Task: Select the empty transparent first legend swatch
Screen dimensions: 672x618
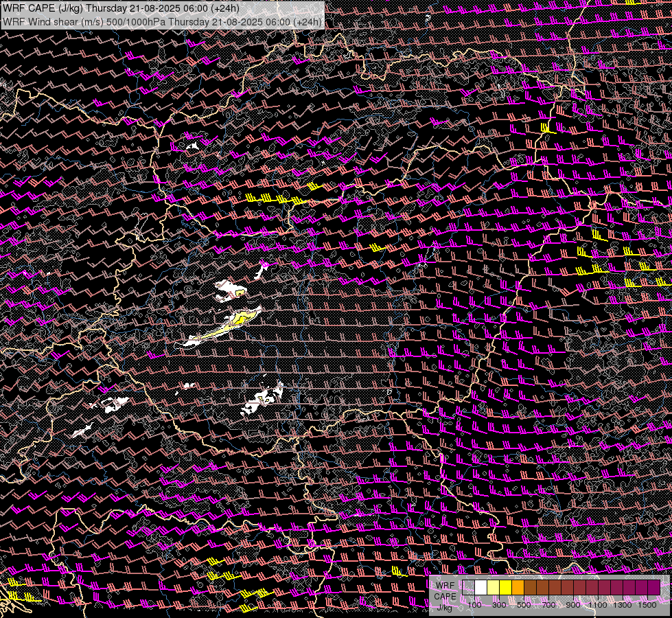Action: [468, 587]
